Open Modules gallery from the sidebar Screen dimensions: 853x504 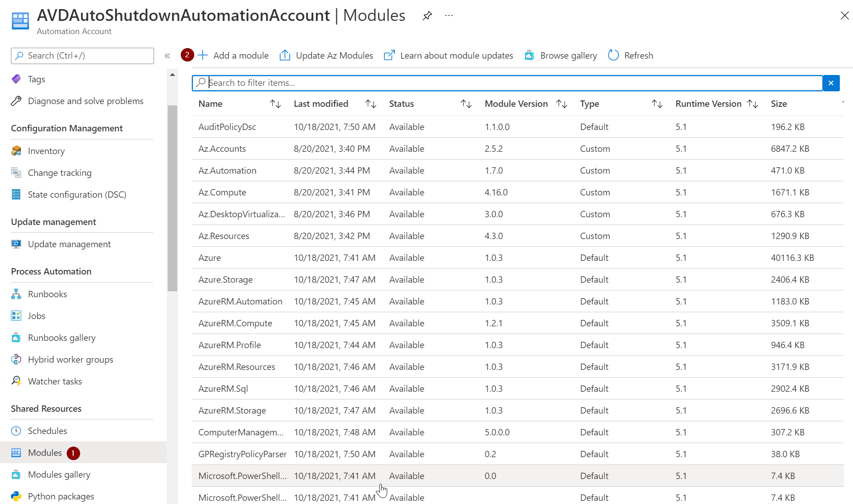[59, 474]
